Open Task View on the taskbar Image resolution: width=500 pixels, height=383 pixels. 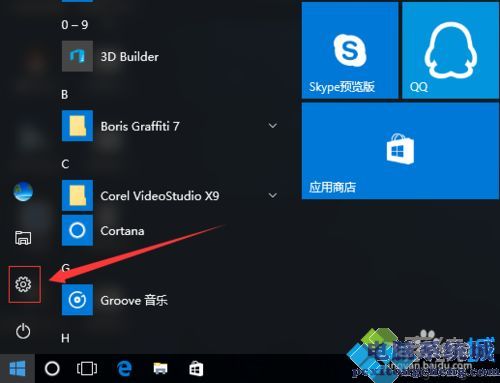click(x=87, y=369)
